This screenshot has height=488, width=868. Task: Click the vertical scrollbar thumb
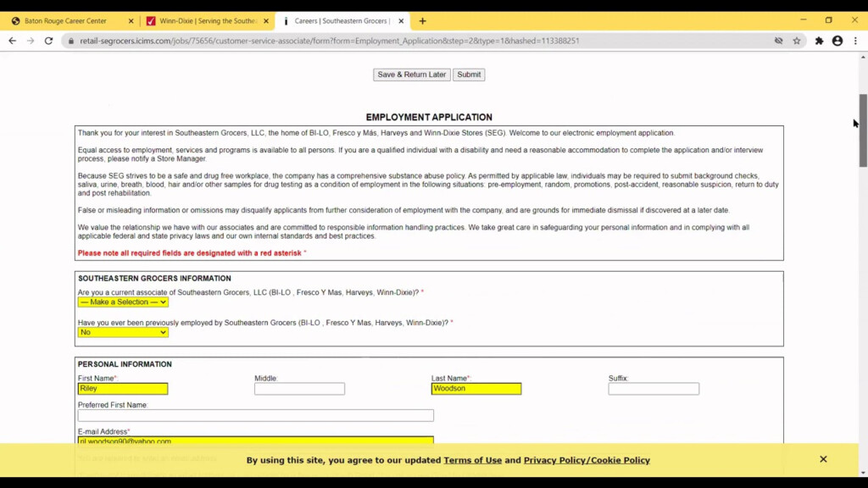coord(863,130)
